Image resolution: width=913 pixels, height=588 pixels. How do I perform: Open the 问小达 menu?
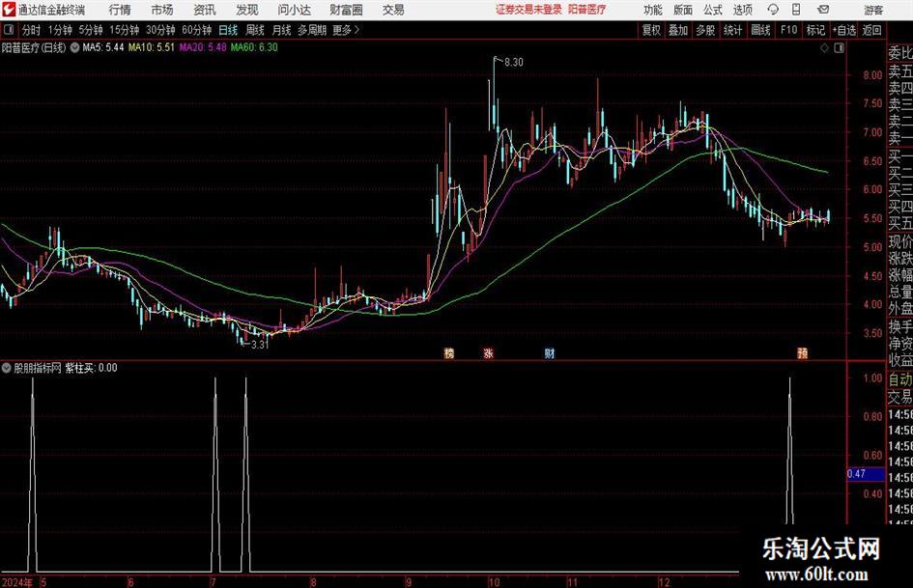click(x=294, y=10)
